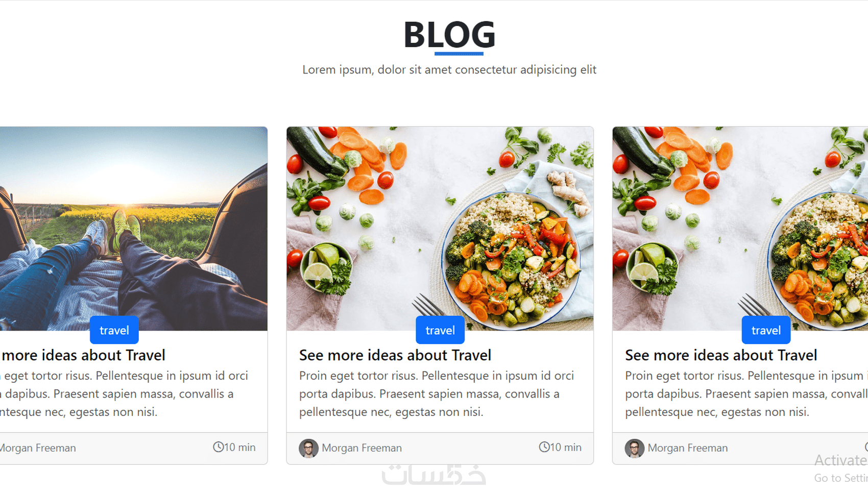868x495 pixels.
Task: Click the travel badge on the middle card
Action: pyautogui.click(x=440, y=330)
